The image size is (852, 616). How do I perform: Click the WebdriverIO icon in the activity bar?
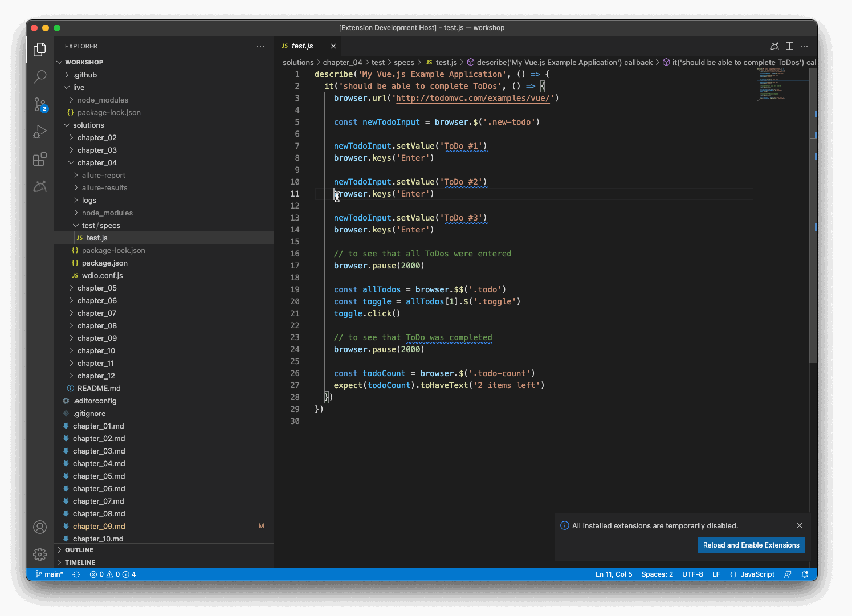tap(39, 186)
